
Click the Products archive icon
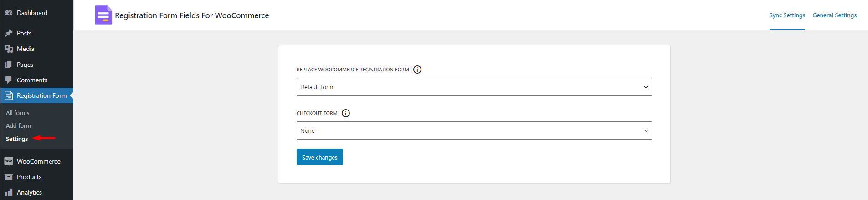[9, 177]
